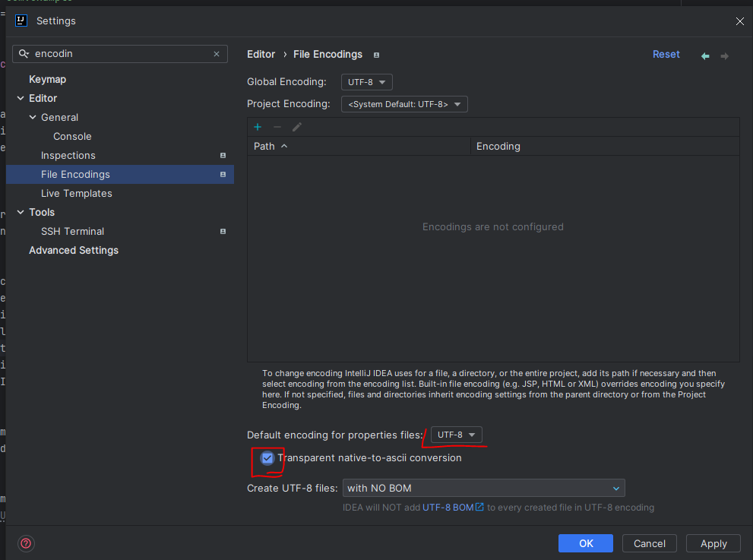Viewport: 753px width, 560px height.
Task: Click the 'Encodings are not configured' placeholder text
Action: coord(492,226)
